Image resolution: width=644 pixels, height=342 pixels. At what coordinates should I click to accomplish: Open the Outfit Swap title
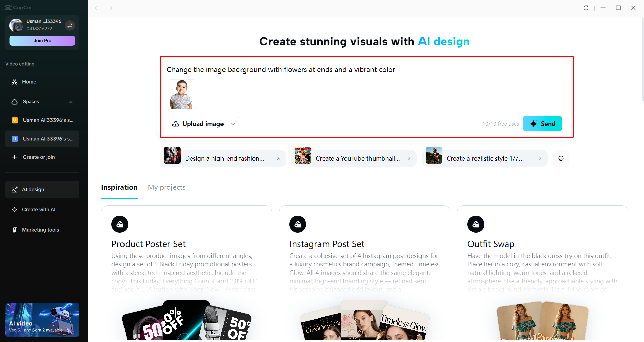[x=491, y=244]
